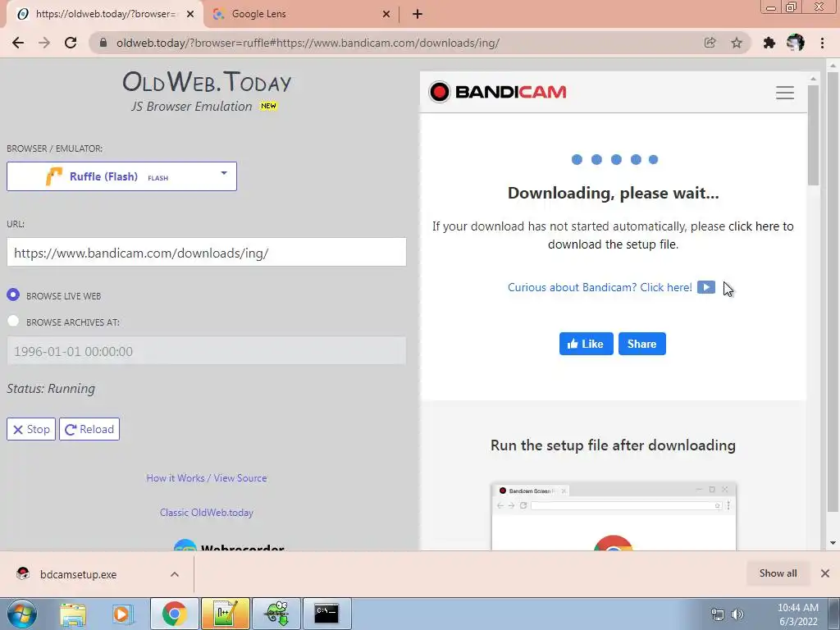Open the Chrome three-dot menu
Screen dimensions: 840x630
tap(822, 43)
